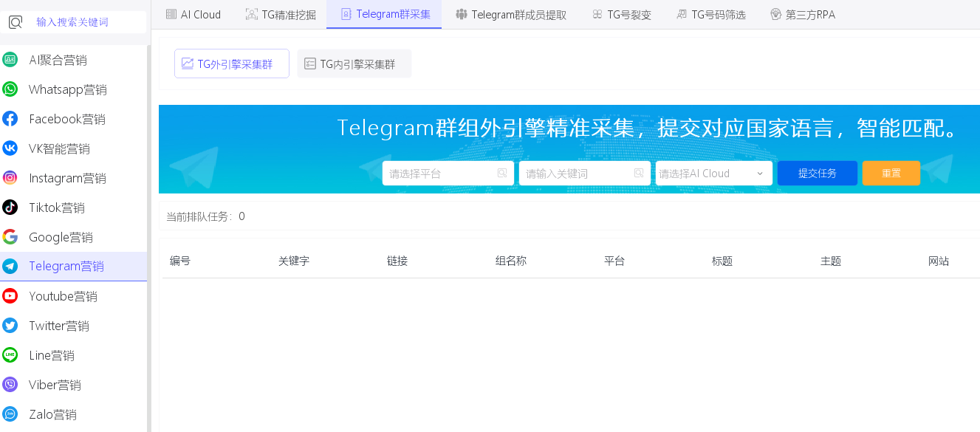The image size is (980, 432).
Task: Click the Telegram群成员提取 people icon
Action: pos(462,14)
